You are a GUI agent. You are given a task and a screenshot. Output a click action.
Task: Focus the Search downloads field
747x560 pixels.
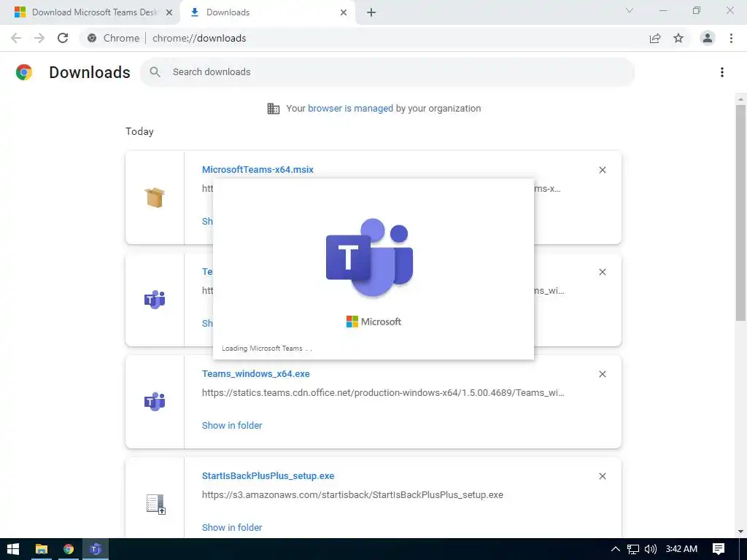[x=387, y=72]
